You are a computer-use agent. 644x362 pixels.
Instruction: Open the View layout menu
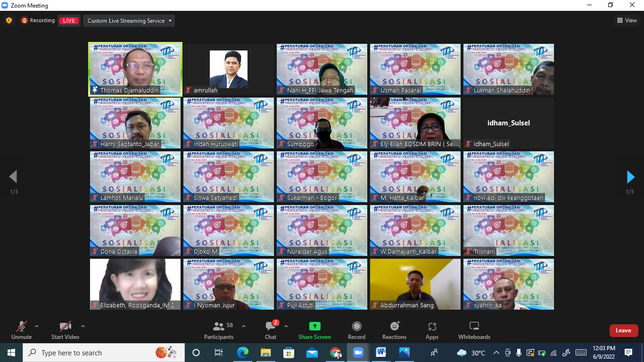(x=627, y=20)
